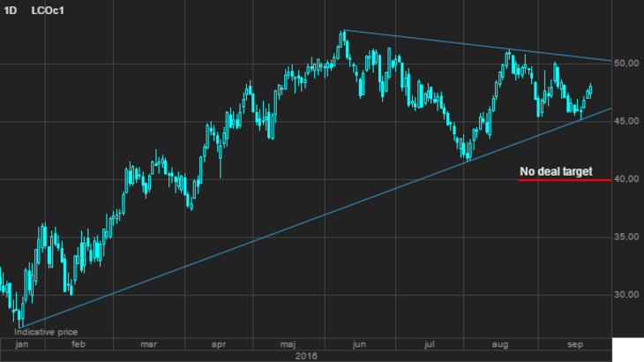Select the 'maj' month label
Viewport: 644px width, 362px height.
click(288, 343)
